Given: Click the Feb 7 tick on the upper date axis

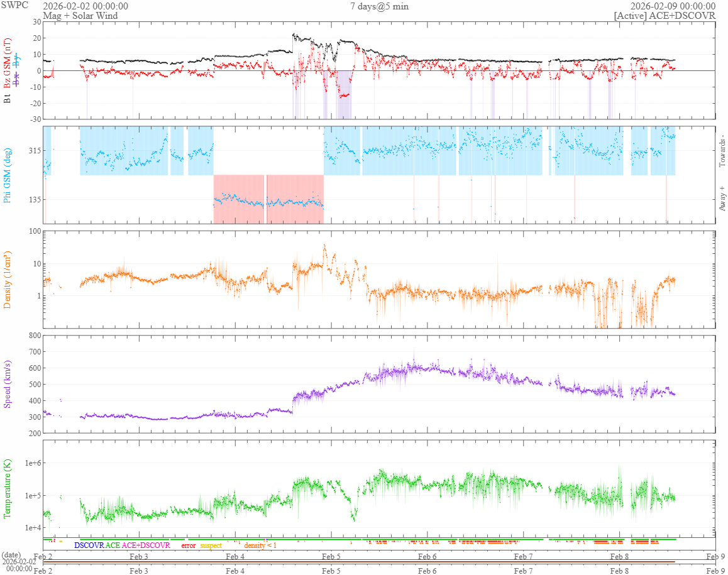Looking at the screenshot, I should 523,556.
